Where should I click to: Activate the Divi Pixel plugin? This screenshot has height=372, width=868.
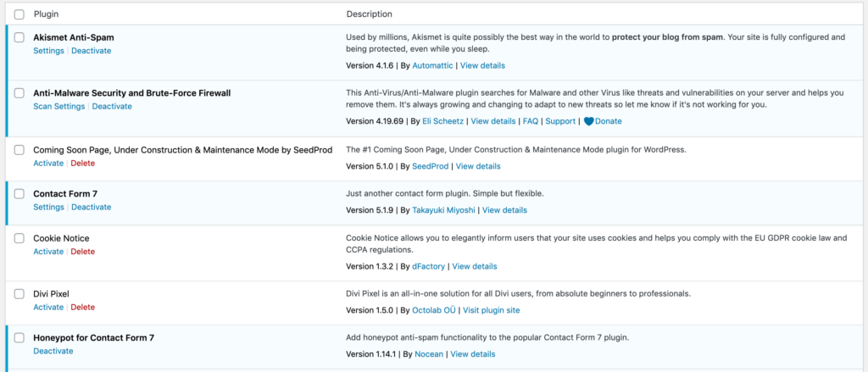pyautogui.click(x=48, y=308)
